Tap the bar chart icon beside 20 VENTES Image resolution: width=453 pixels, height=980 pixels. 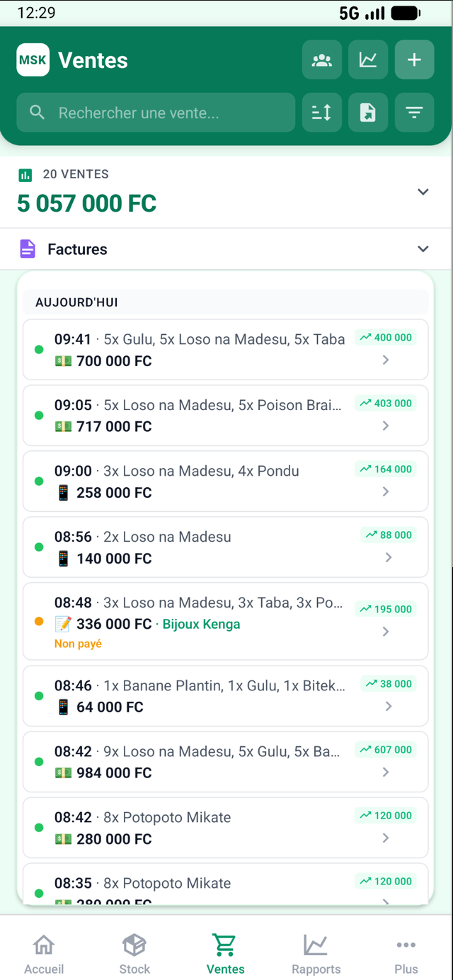tap(23, 174)
